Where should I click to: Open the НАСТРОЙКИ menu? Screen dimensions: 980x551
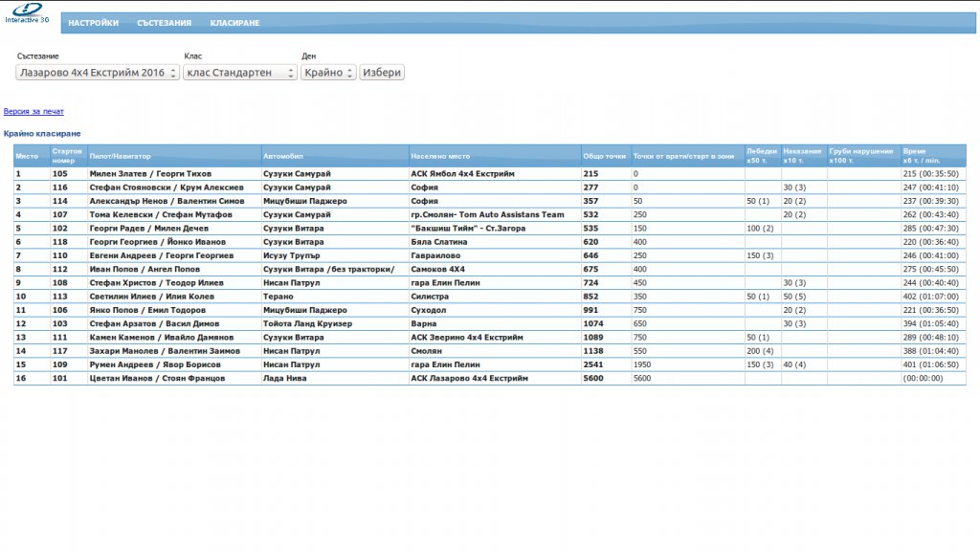click(x=93, y=23)
